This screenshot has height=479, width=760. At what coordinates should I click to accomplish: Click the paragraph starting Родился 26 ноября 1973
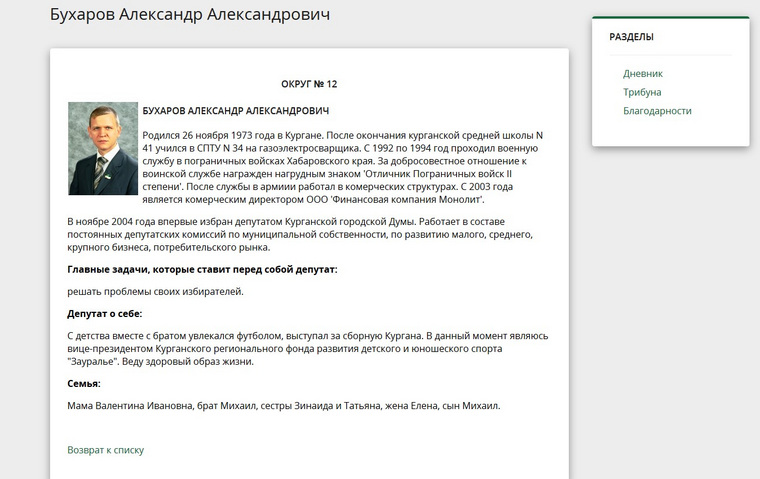pyautogui.click(x=343, y=167)
